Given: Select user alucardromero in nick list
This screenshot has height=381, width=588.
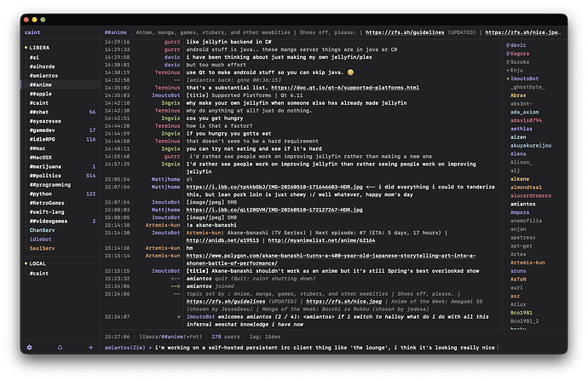Looking at the screenshot, I should coord(531,196).
